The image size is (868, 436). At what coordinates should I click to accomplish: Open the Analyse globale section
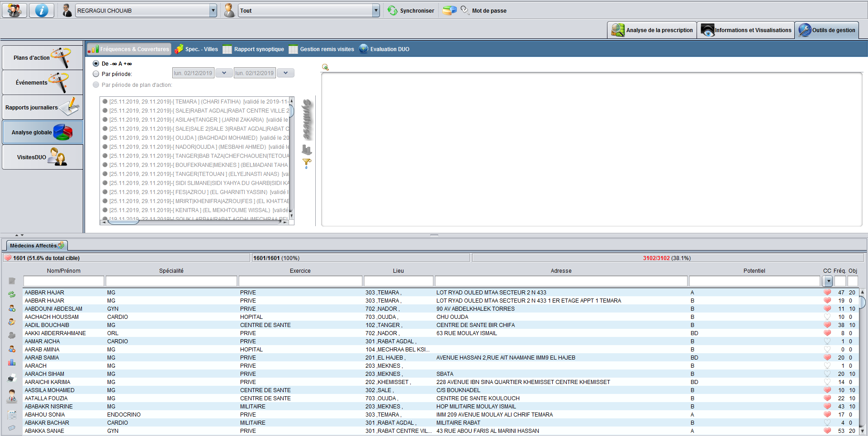pyautogui.click(x=43, y=132)
